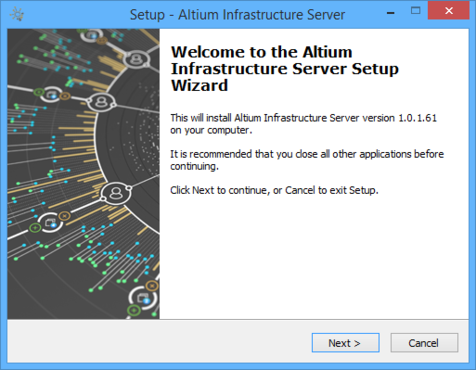Open the setup window's system menu icon
476x370 pixels.
(17, 14)
